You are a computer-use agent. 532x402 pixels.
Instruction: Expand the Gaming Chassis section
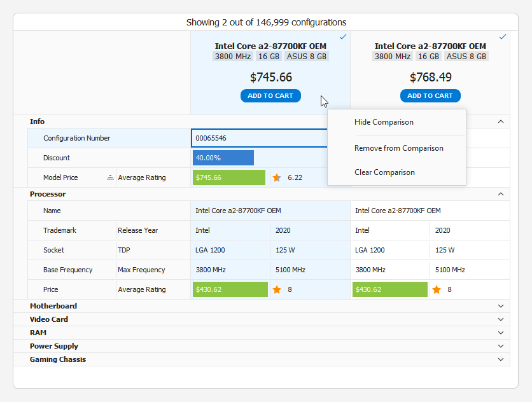(500, 359)
